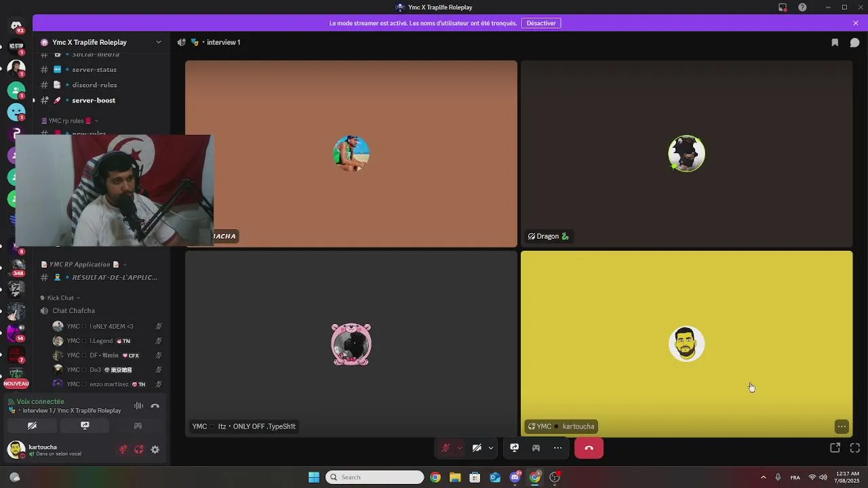Click in the Windows taskbar Search box

[375, 477]
